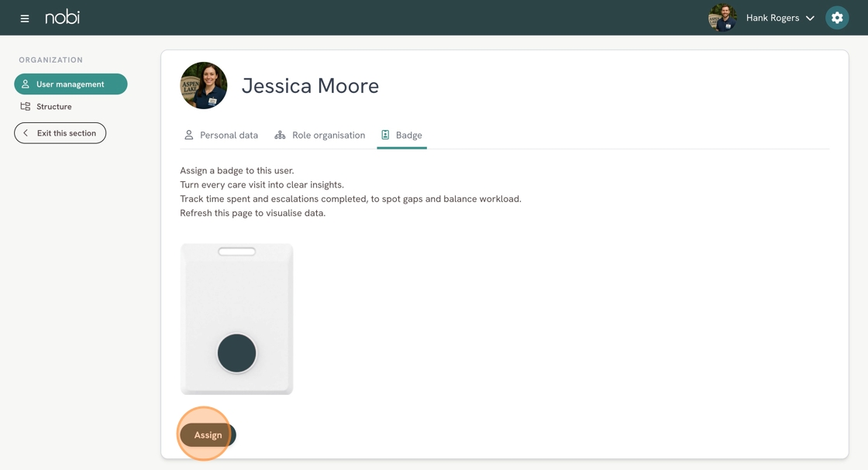Click the ORGANIZATION sidebar heading
The image size is (868, 470).
click(51, 60)
